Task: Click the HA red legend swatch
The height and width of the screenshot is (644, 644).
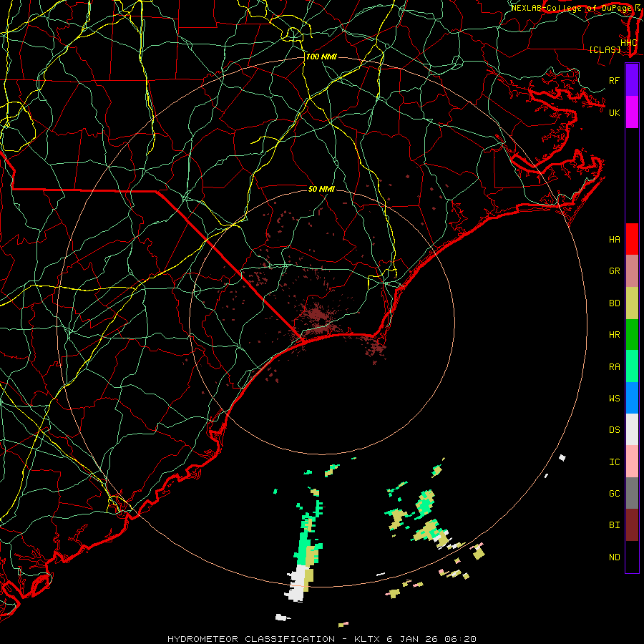Action: [x=632, y=239]
